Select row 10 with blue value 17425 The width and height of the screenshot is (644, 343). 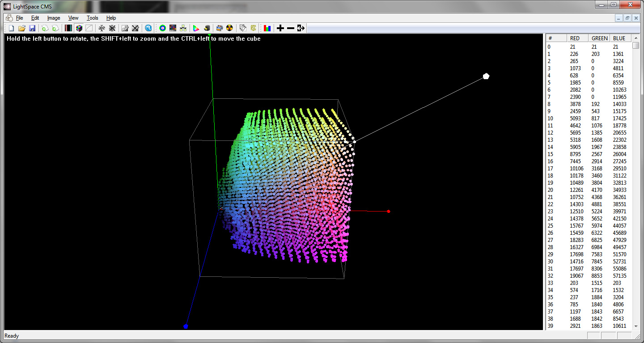click(x=589, y=119)
